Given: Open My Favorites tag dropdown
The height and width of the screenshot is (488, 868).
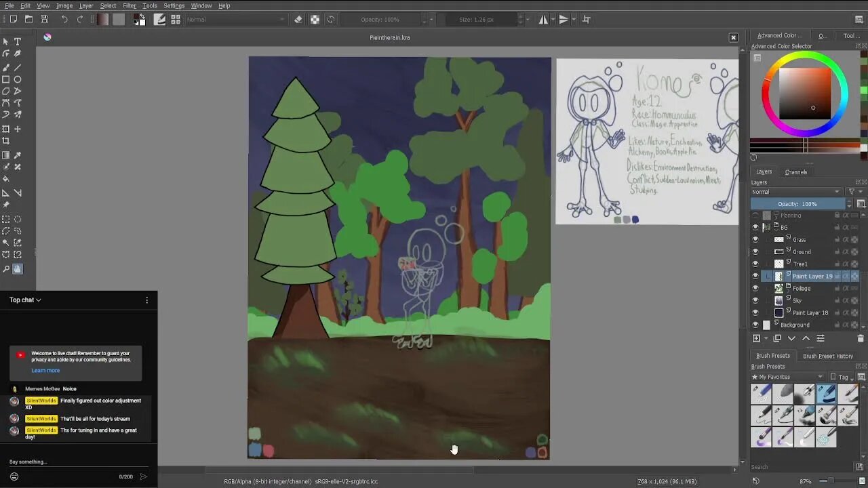Looking at the screenshot, I should [x=787, y=377].
